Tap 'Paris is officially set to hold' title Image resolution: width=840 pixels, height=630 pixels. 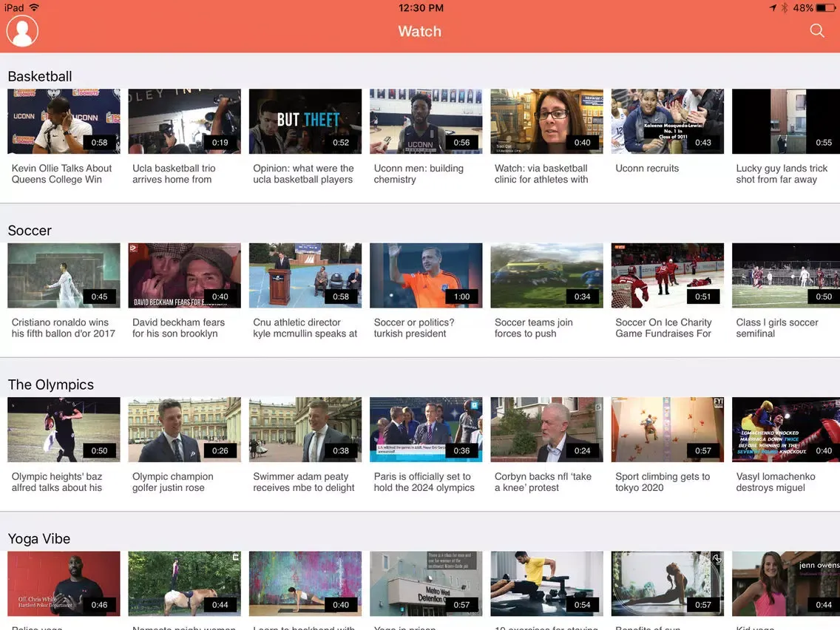point(424,482)
